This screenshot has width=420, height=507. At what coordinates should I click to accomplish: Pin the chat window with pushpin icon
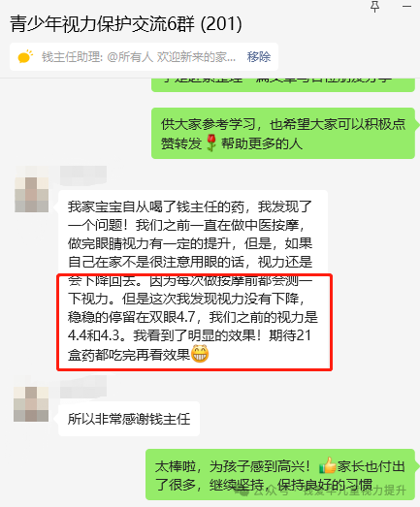374,7
